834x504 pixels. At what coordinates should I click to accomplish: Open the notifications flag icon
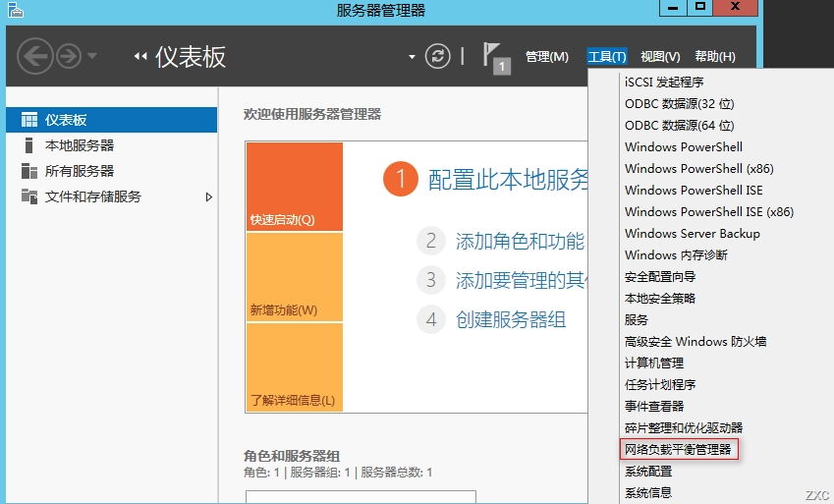(x=496, y=58)
